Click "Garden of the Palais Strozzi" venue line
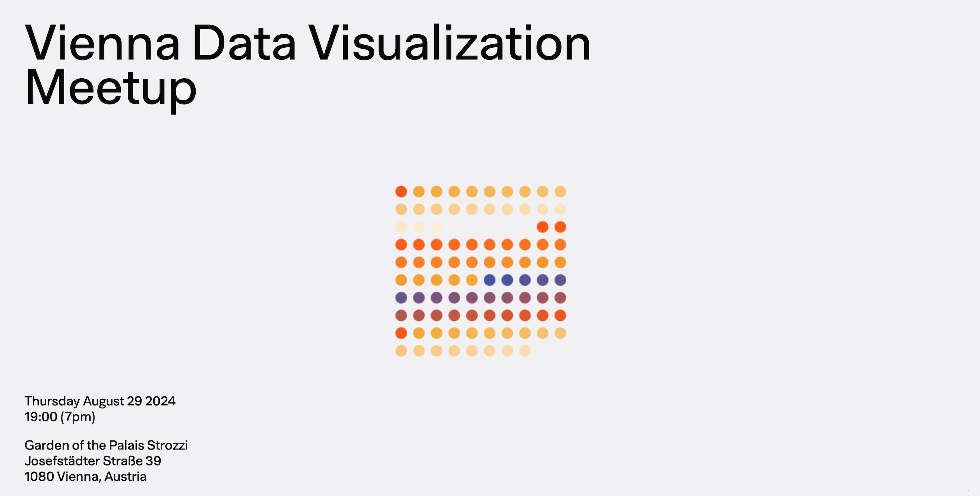Screen dimensions: 980x496 click(106, 445)
